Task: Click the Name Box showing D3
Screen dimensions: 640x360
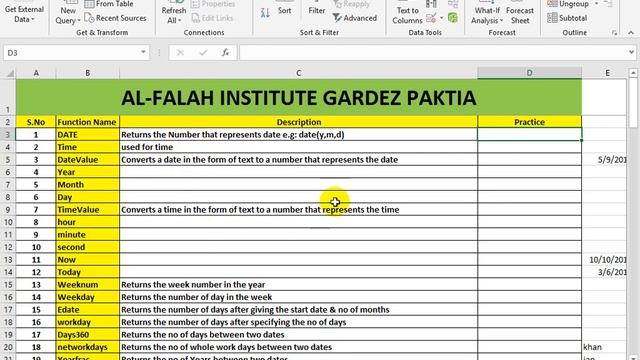Action: (71, 53)
